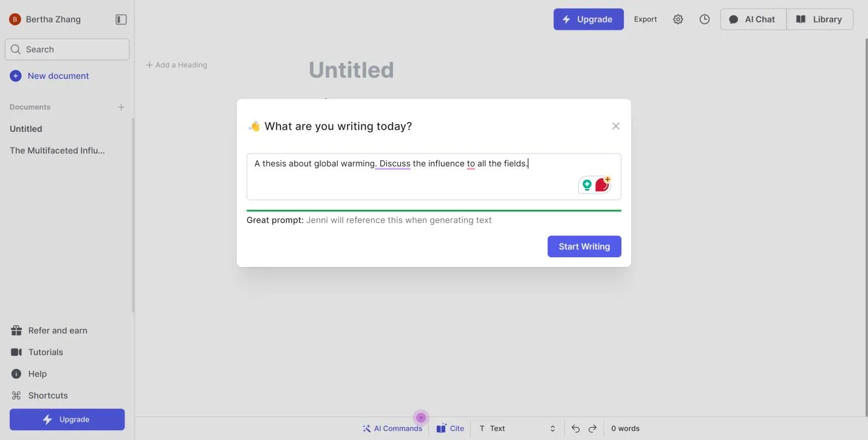Open the Library panel
868x440 pixels.
[x=820, y=19]
